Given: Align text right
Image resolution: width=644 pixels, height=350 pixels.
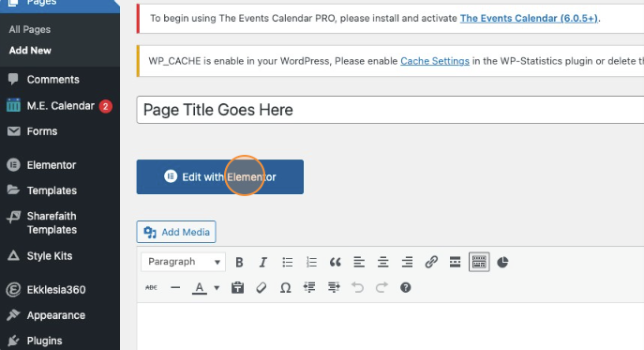Looking at the screenshot, I should point(407,262).
